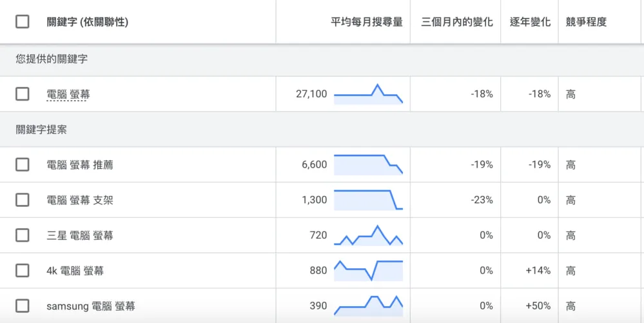Click the 6,600 search volume value
This screenshot has height=323, width=644.
coord(314,165)
